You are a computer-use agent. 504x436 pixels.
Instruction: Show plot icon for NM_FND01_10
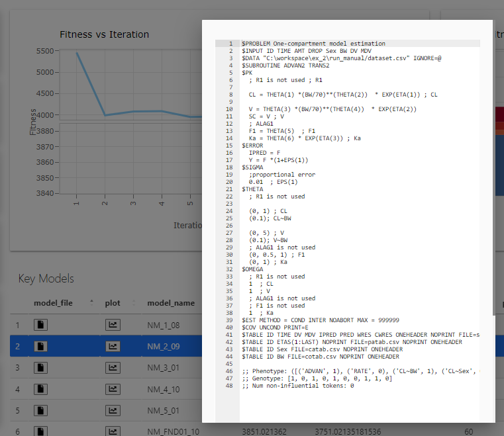[x=113, y=431]
